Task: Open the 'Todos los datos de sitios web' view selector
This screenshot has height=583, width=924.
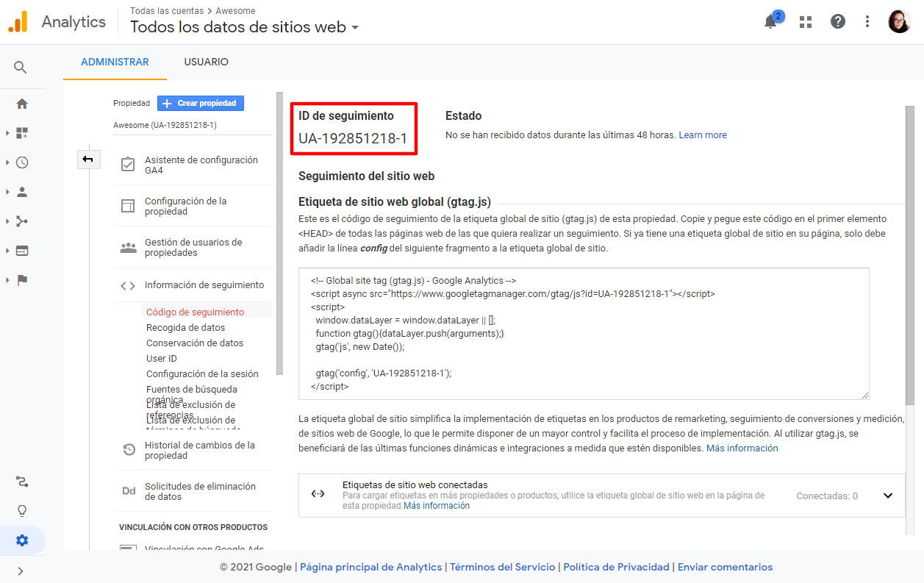Action: (245, 27)
